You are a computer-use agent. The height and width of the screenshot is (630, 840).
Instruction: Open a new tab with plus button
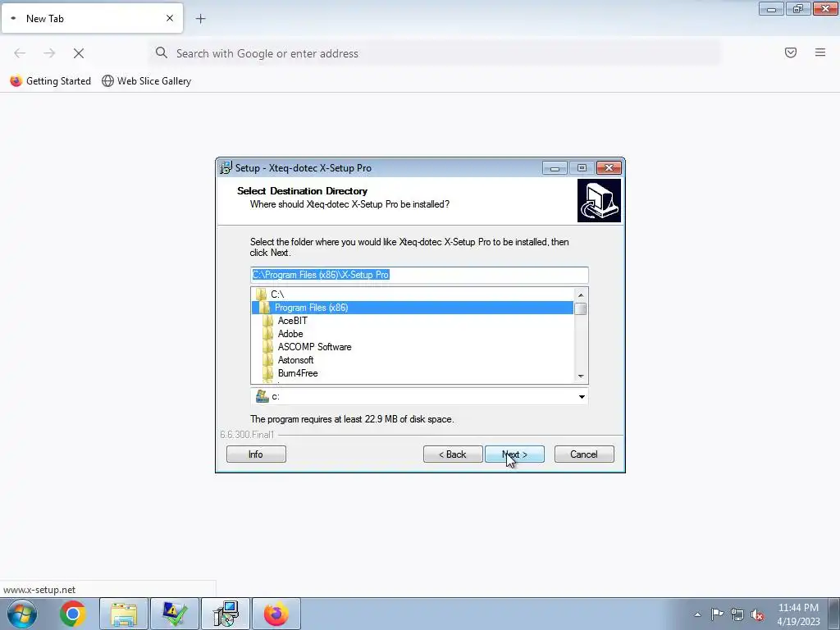200,19
